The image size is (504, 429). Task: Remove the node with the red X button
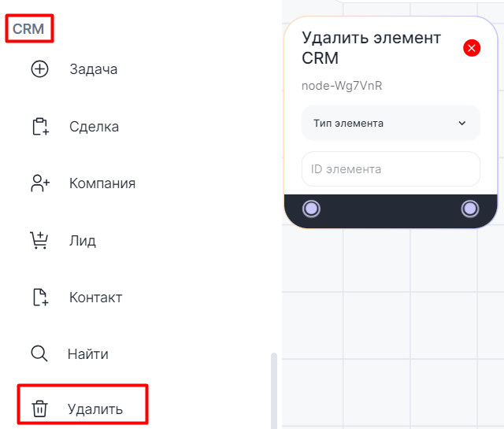tap(472, 48)
